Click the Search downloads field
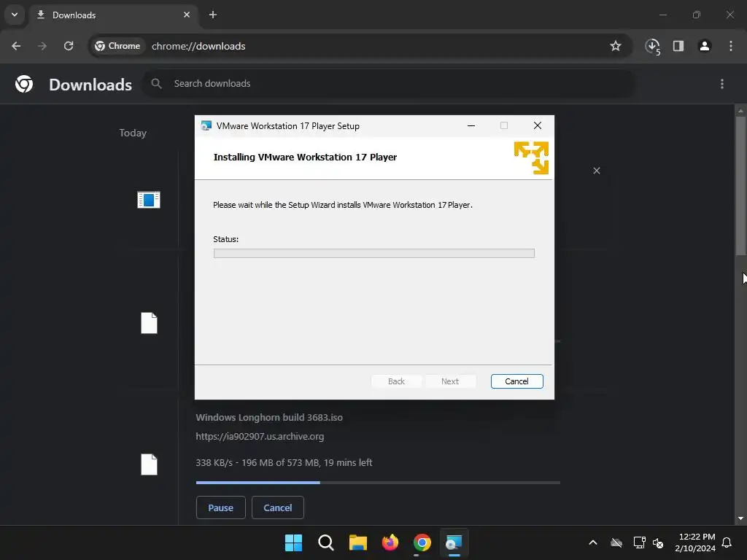This screenshot has width=747, height=560. point(391,84)
